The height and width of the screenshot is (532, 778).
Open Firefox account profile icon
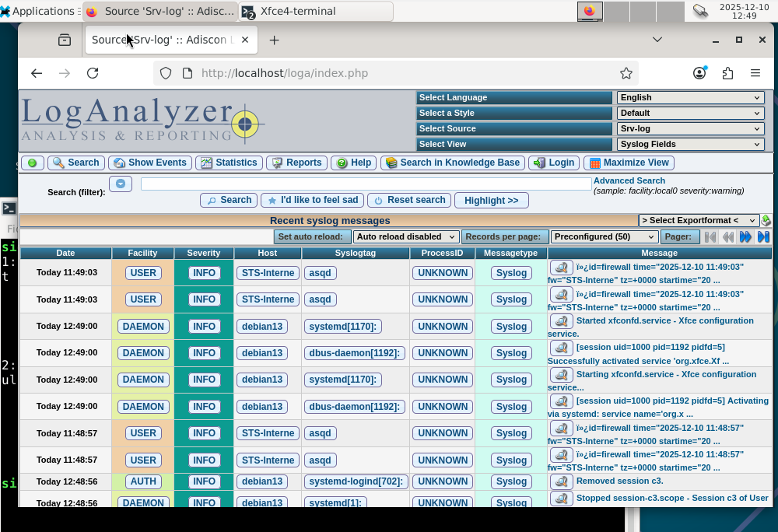700,73
